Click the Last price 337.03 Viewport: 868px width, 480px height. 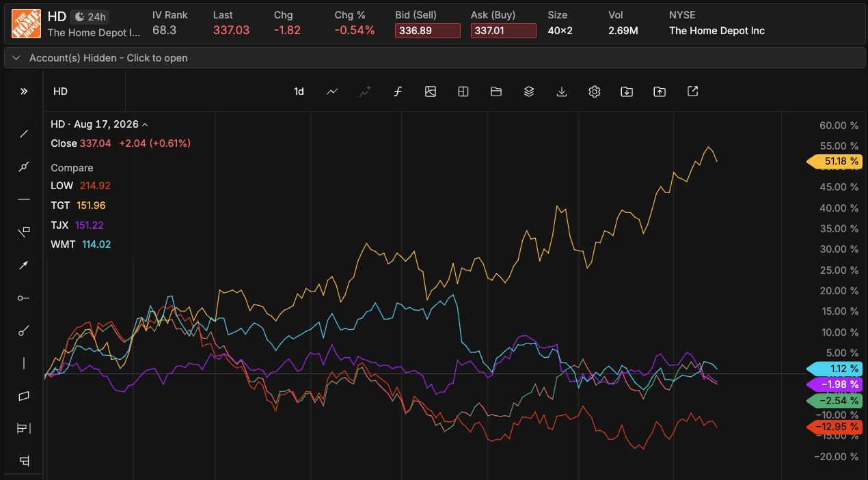(x=231, y=30)
